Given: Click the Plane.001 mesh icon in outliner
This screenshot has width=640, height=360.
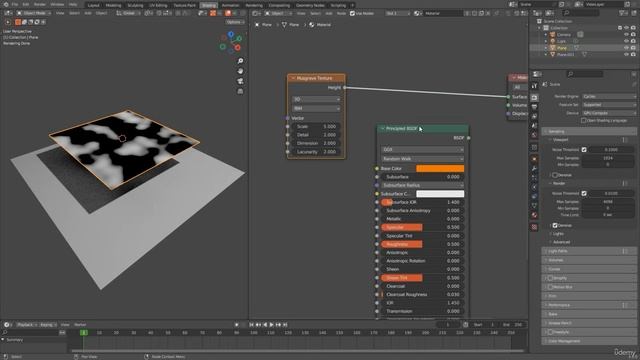Looking at the screenshot, I should 553,54.
